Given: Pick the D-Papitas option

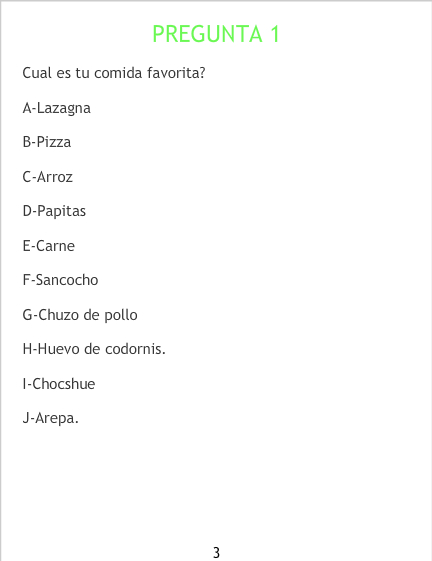Looking at the screenshot, I should (x=54, y=211).
